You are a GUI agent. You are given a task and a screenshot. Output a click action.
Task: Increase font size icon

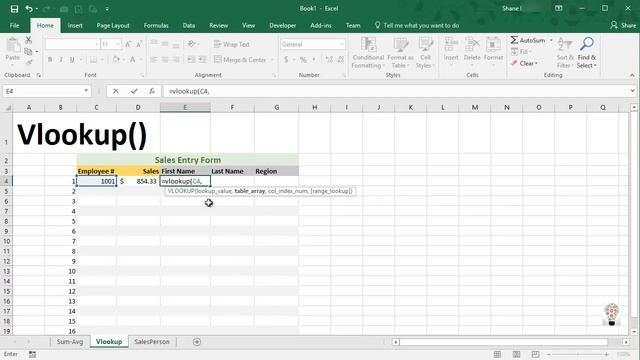pos(128,44)
